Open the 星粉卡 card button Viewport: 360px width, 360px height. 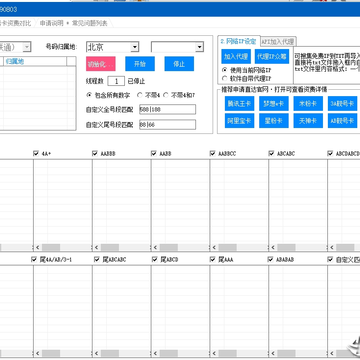(274, 121)
